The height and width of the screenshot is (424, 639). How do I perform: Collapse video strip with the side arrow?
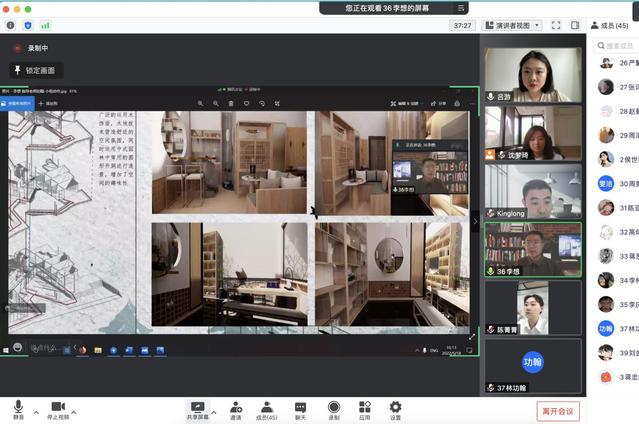(475, 222)
